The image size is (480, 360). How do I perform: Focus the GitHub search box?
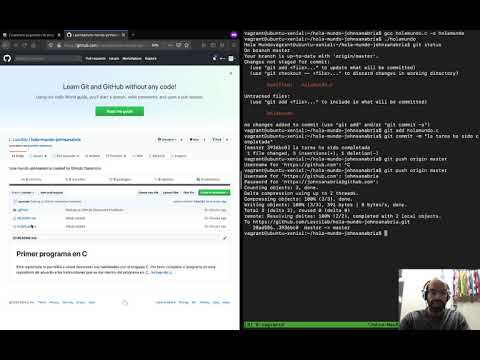(48, 59)
